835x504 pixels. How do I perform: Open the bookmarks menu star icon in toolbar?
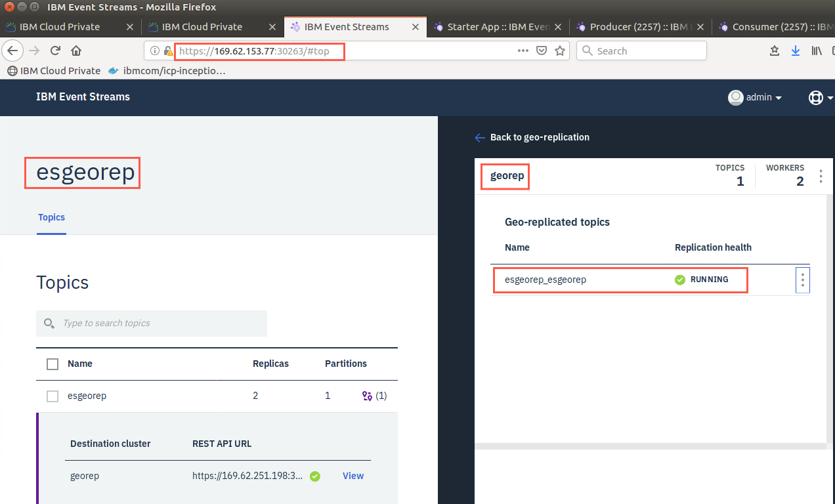coord(775,51)
